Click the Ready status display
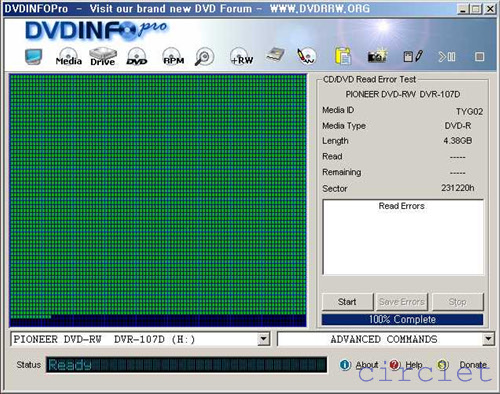 (x=186, y=365)
